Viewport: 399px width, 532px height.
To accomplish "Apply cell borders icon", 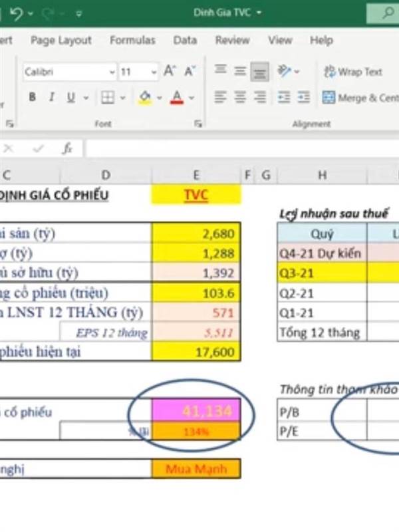I will (x=108, y=98).
